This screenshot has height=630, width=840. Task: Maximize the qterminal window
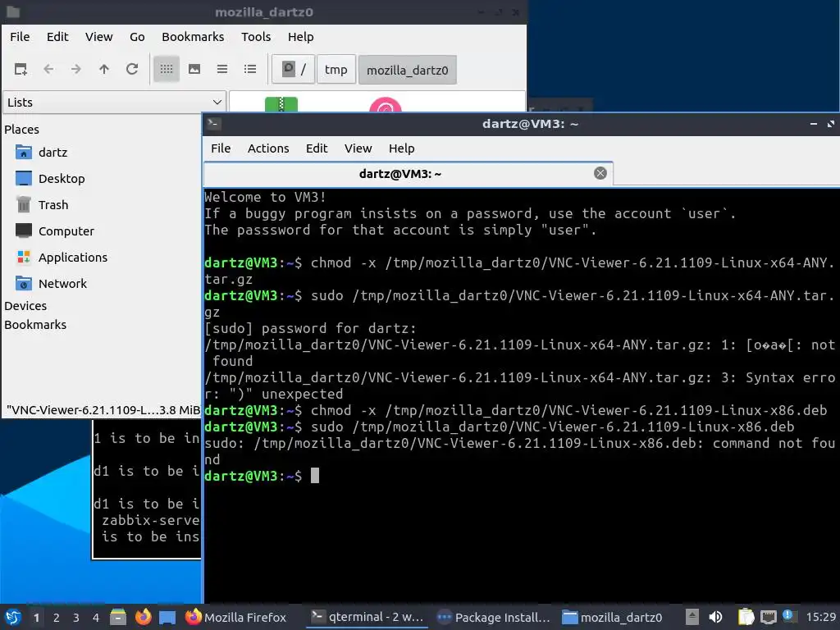point(831,124)
